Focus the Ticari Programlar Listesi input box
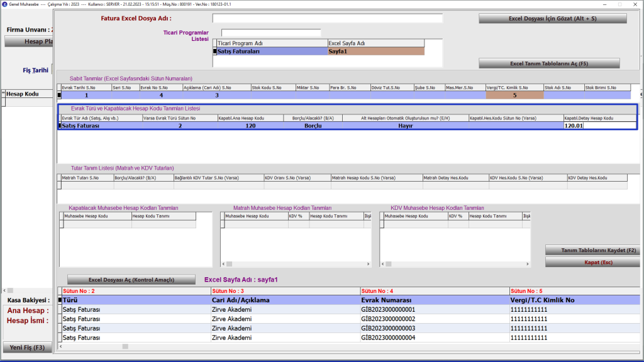Screen dimensions: 644x362 click(x=271, y=33)
